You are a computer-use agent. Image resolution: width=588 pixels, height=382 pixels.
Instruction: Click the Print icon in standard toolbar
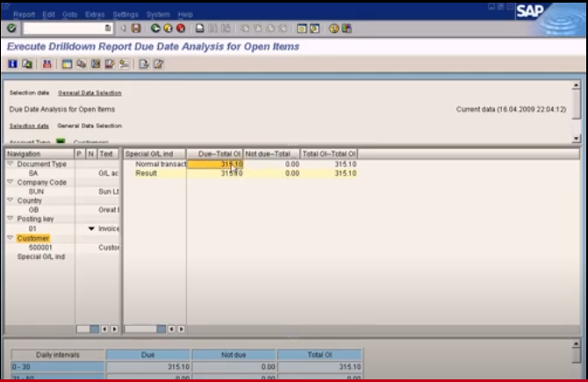(x=200, y=28)
